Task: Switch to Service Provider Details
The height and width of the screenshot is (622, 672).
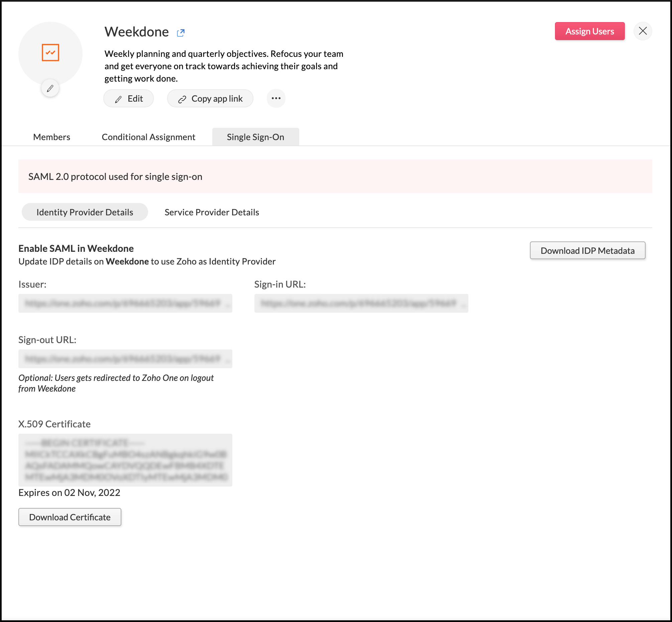Action: click(x=211, y=212)
